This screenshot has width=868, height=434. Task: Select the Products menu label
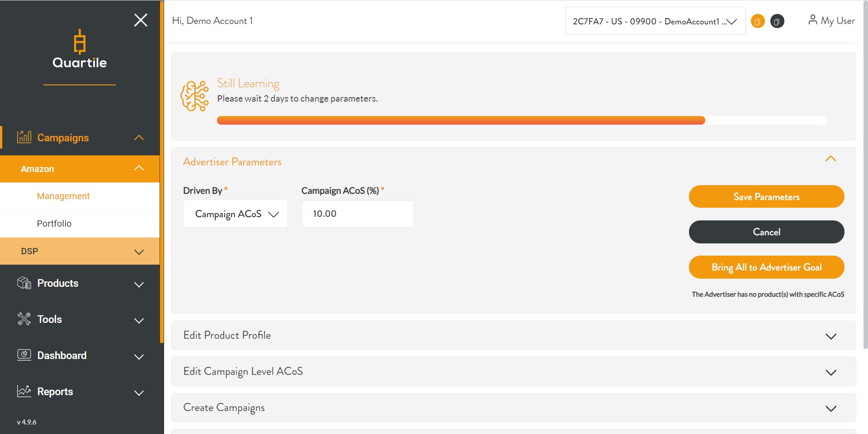pos(57,283)
